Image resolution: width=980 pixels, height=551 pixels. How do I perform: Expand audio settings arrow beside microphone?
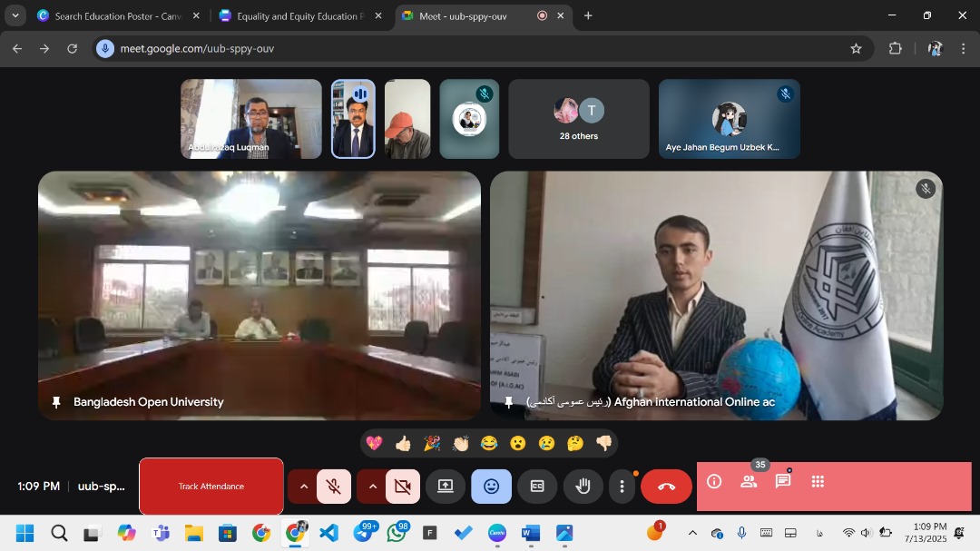pos(303,487)
